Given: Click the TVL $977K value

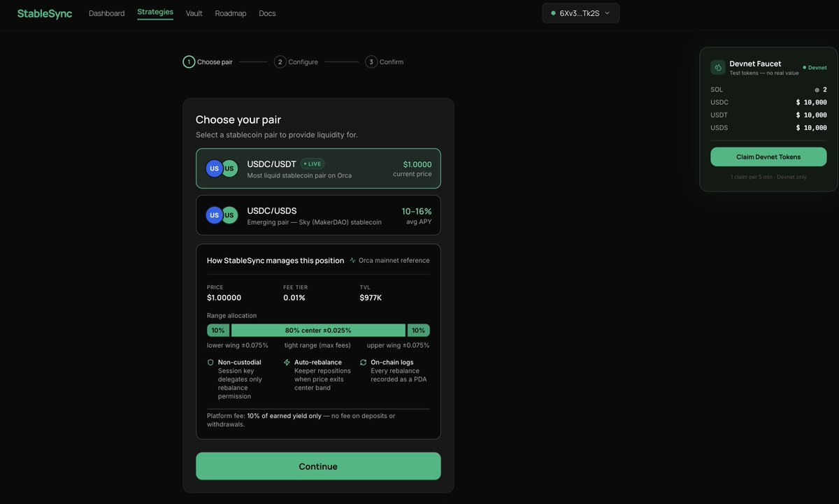Looking at the screenshot, I should tap(371, 298).
